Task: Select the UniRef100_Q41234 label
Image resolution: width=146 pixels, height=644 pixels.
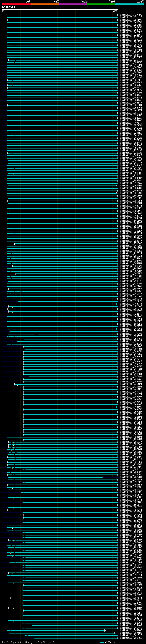Action: (131, 369)
